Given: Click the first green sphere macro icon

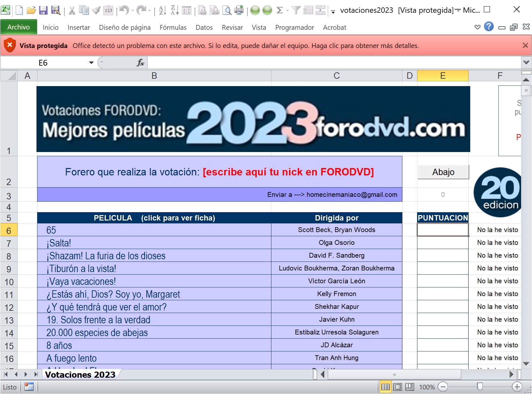Looking at the screenshot, I should 255,10.
